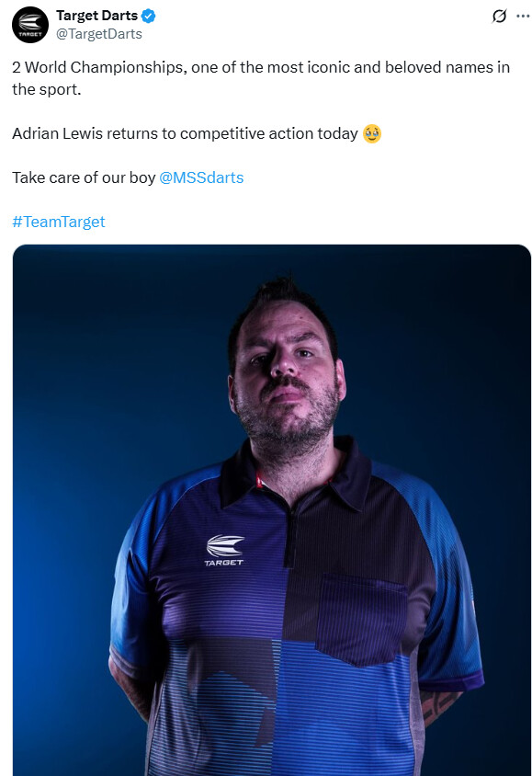Open the #TeamTarget hashtag
The width and height of the screenshot is (532, 776).
click(x=58, y=222)
